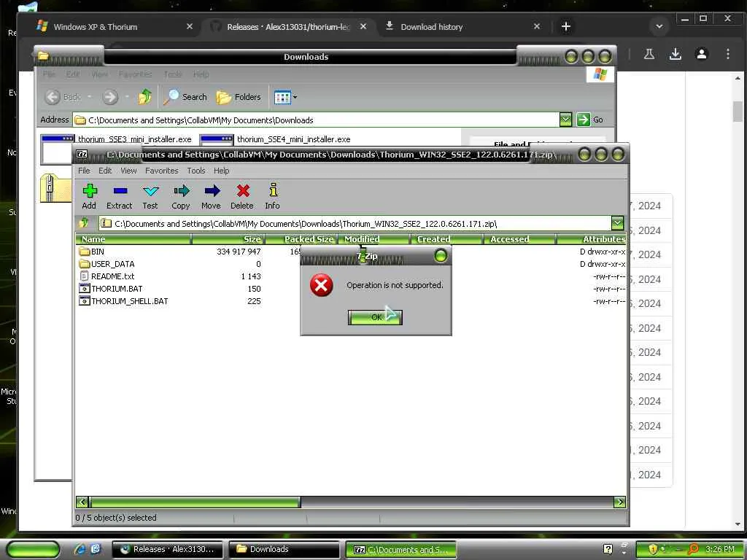Open the Edit menu in 7-Zip
The height and width of the screenshot is (560, 747).
pos(105,171)
